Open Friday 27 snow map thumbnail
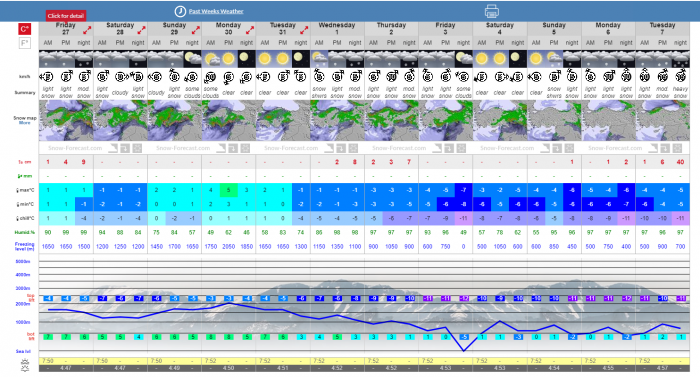The width and height of the screenshot is (700, 377). pos(66,121)
